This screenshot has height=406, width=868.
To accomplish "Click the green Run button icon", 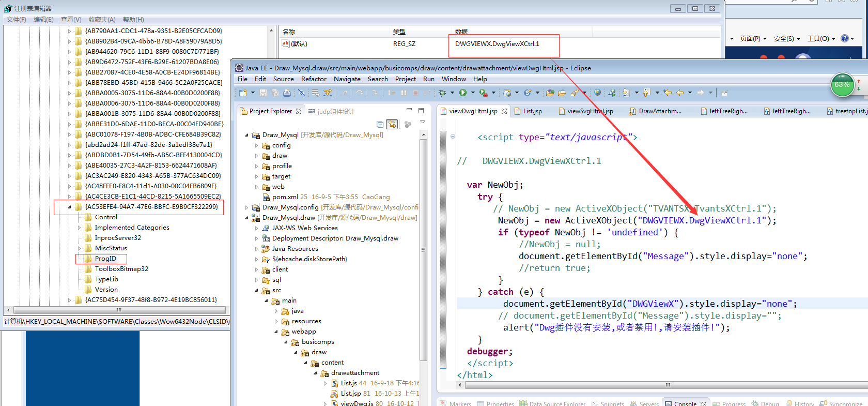I will tap(463, 93).
